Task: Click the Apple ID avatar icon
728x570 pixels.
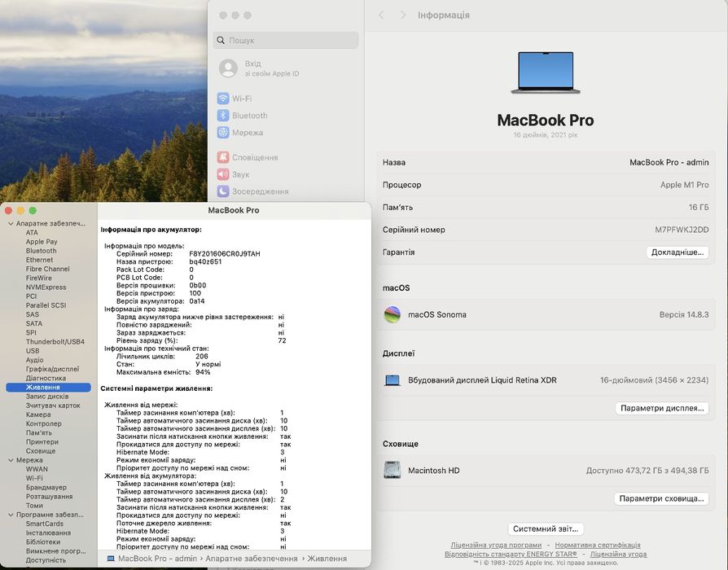Action: (229, 68)
